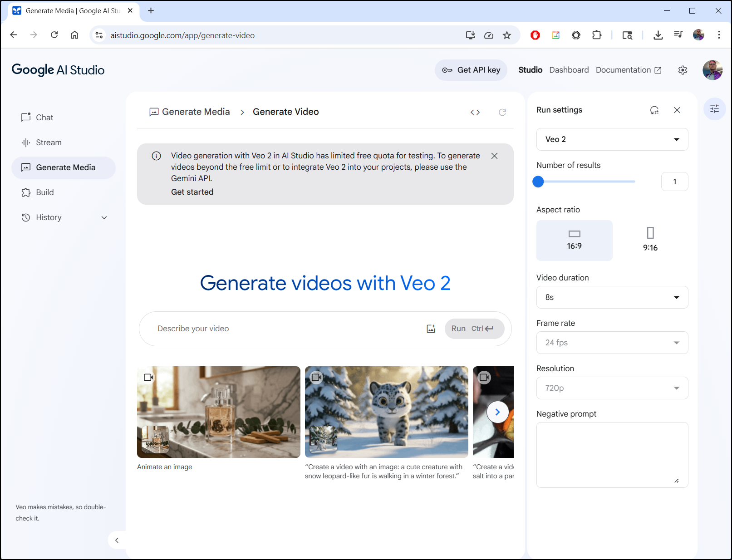Open the media control icon in browser toolbar
This screenshot has width=732, height=560.
pos(678,35)
